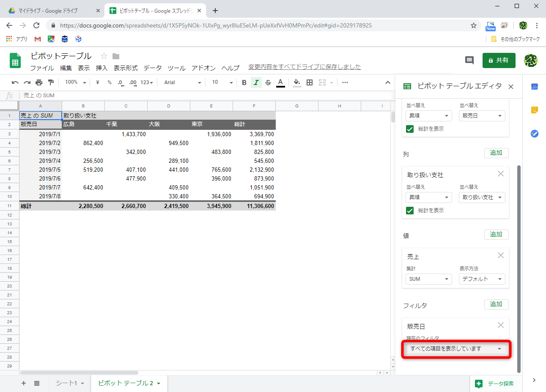Click the currency format icon
The height and width of the screenshot is (392, 546).
coord(97,82)
